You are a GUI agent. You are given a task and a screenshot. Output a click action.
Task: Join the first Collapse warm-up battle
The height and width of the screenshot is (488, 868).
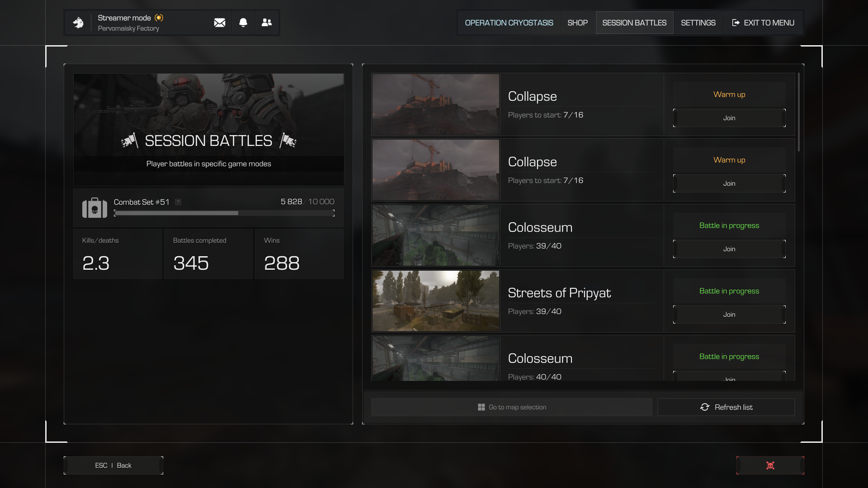(x=729, y=118)
